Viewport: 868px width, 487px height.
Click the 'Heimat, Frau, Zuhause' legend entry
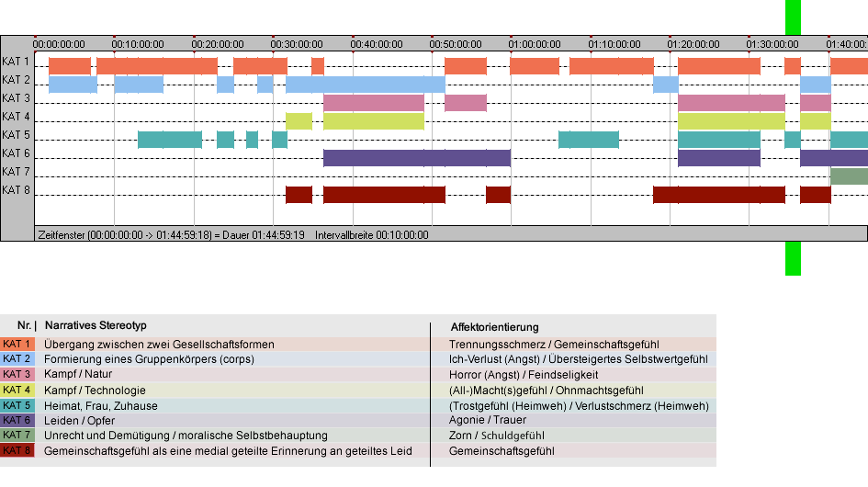(x=101, y=405)
